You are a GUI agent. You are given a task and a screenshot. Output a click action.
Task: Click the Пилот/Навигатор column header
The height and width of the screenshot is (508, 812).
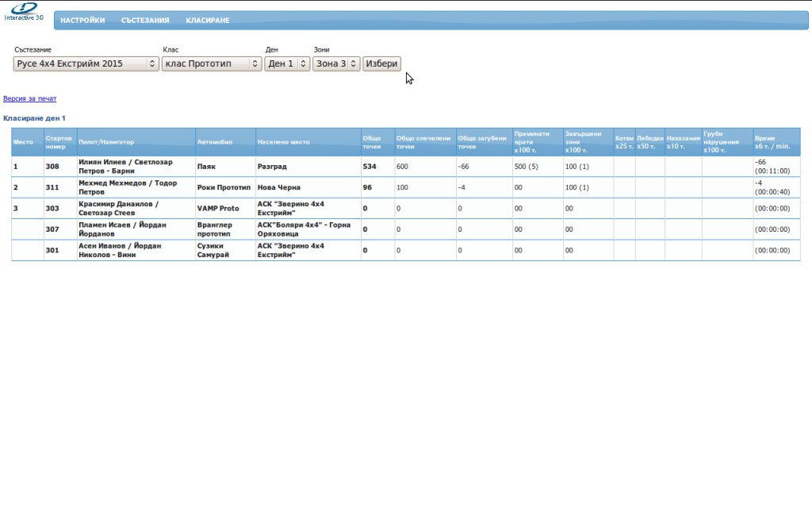point(136,142)
